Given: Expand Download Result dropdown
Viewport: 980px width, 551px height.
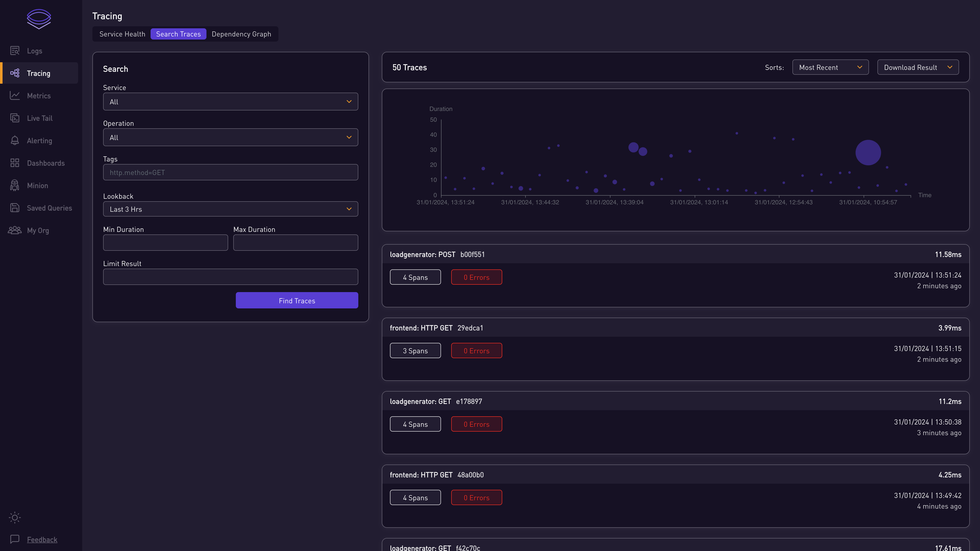Looking at the screenshot, I should [x=918, y=67].
